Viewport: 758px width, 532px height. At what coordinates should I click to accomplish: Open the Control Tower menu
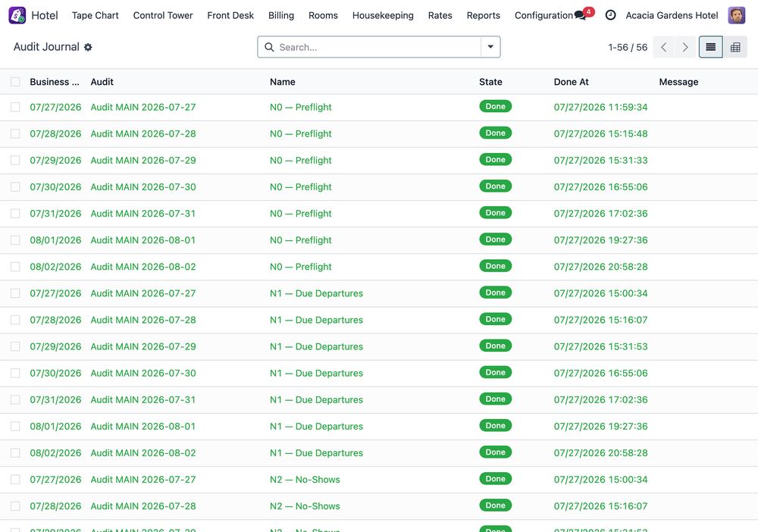coord(163,15)
